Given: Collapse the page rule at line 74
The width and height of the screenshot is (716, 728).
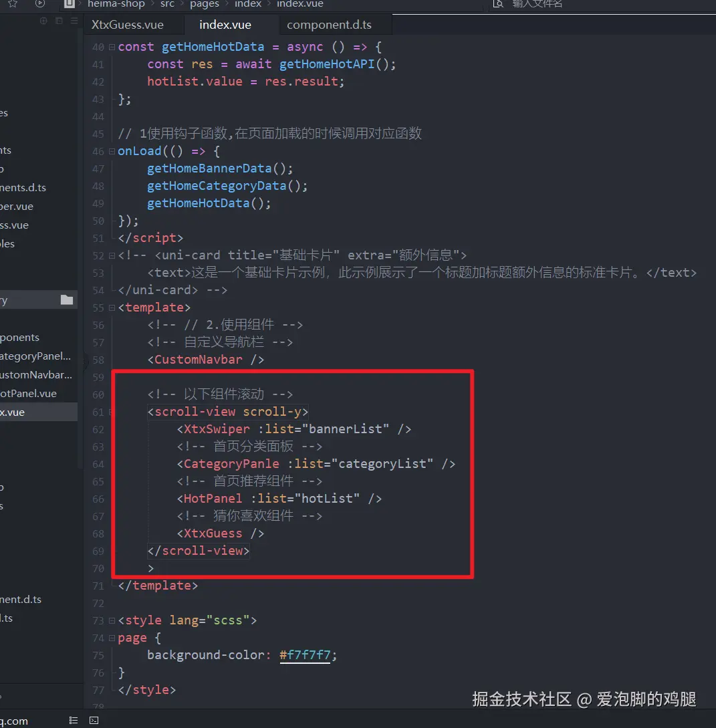Looking at the screenshot, I should click(x=112, y=638).
